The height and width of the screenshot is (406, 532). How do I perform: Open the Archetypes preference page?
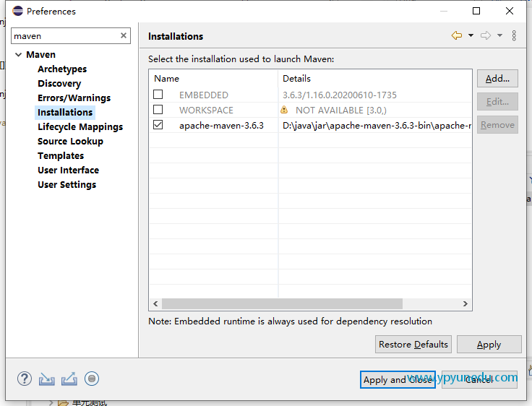tap(62, 69)
